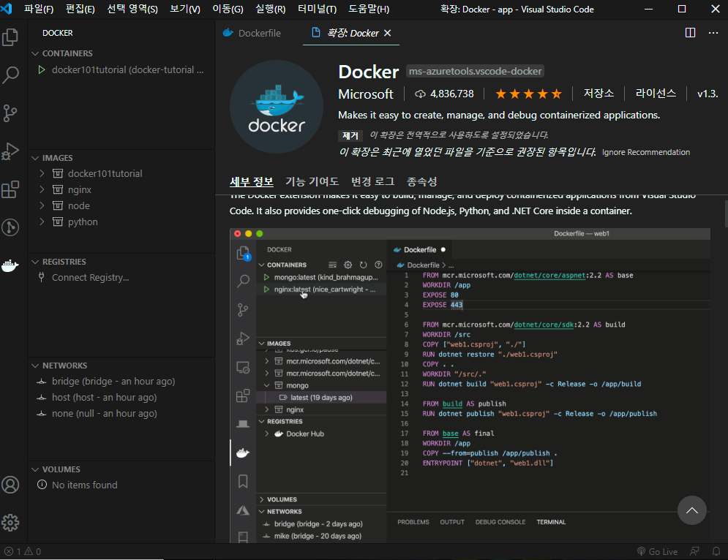Click the Go Live status bar item
The height and width of the screenshot is (560, 728).
657,551
